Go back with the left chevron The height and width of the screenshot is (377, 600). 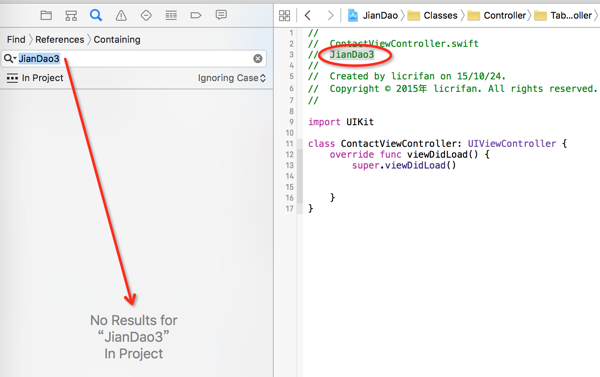point(307,15)
